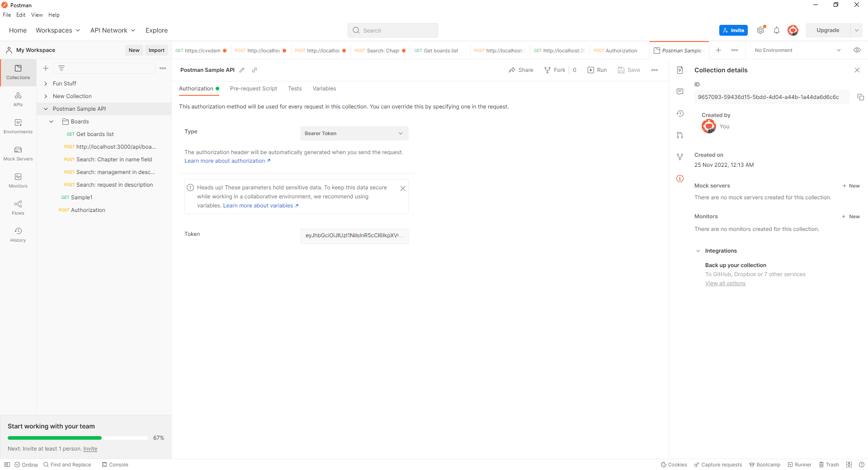Expand the Fun Stuff collection
The width and height of the screenshot is (868, 470).
coord(46,84)
